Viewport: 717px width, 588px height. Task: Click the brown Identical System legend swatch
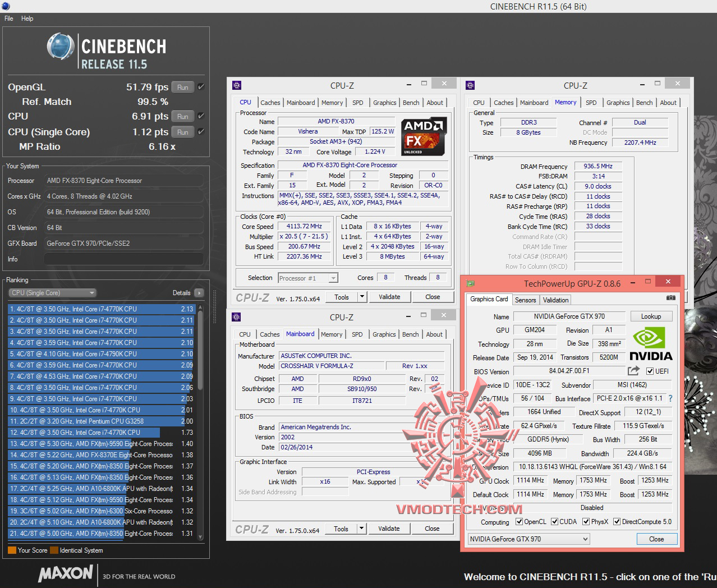coord(54,550)
